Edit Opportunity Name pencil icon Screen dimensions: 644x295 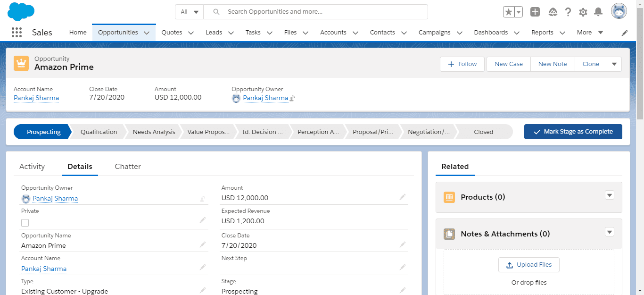[203, 244]
